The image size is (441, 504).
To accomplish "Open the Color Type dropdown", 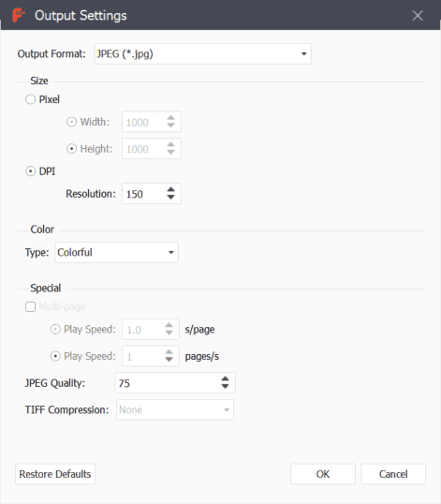I will tap(117, 252).
